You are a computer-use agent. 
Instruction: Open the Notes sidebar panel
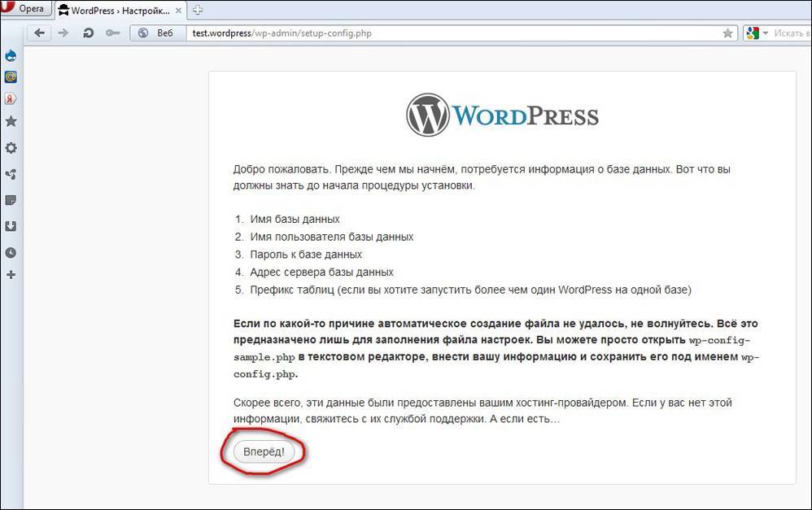(x=11, y=200)
